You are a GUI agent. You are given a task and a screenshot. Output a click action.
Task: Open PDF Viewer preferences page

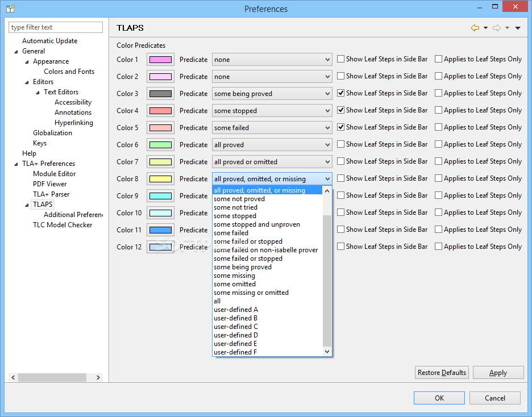click(x=49, y=184)
